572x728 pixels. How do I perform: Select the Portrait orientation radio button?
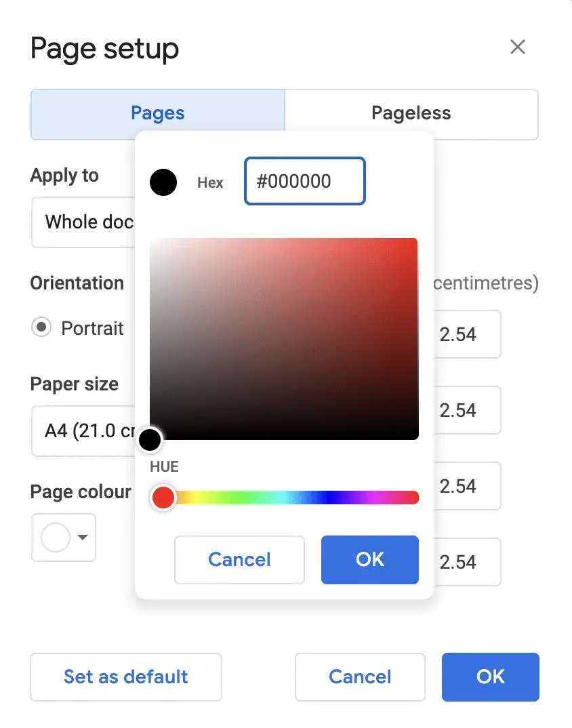click(42, 328)
